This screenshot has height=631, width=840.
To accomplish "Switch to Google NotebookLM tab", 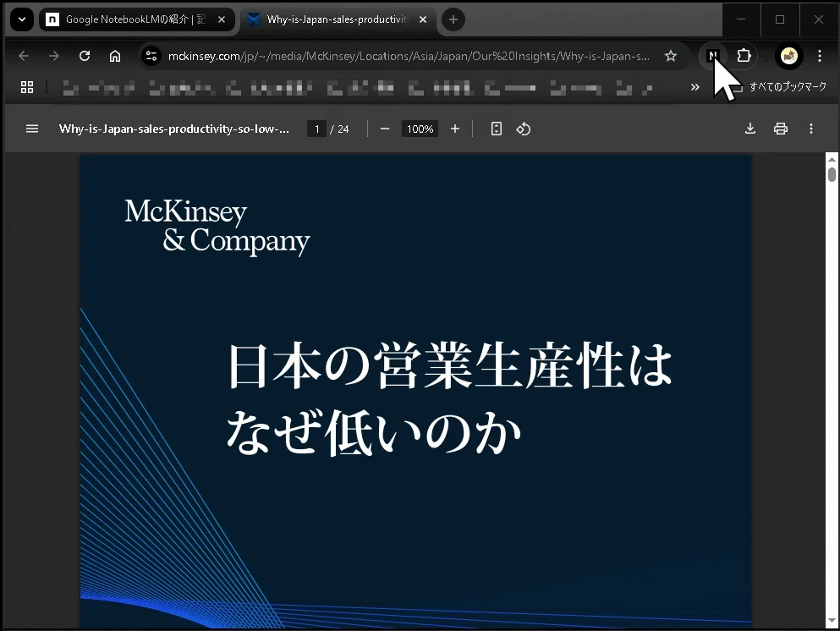I will point(136,19).
